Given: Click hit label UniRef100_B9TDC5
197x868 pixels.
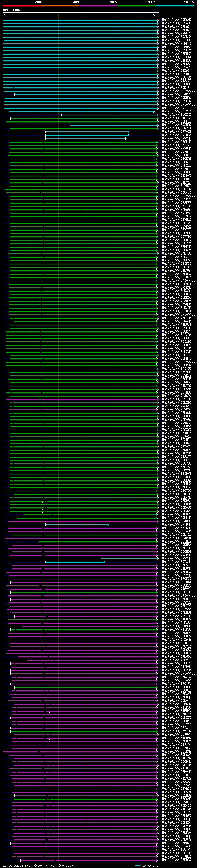Looking at the screenshot, I should [177, 135].
